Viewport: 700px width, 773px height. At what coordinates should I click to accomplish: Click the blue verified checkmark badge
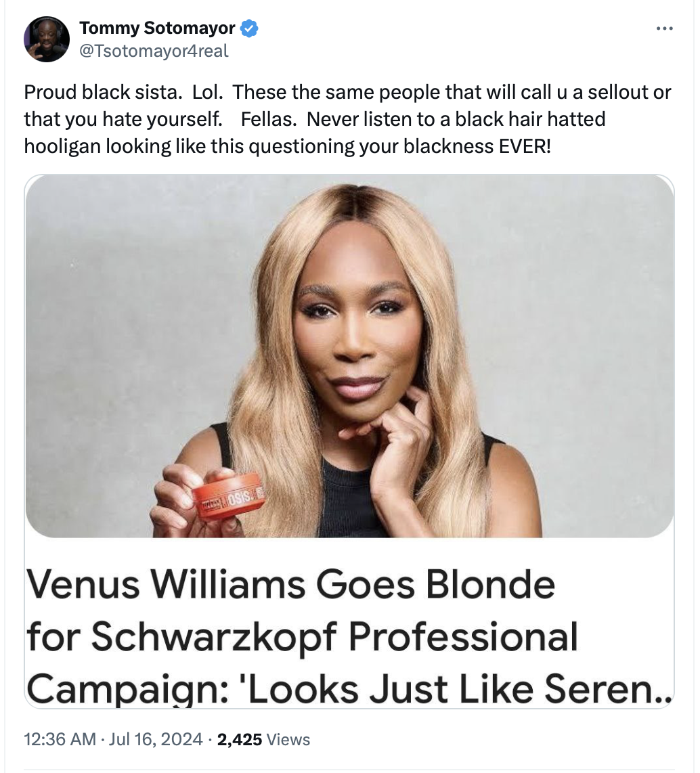(x=249, y=28)
